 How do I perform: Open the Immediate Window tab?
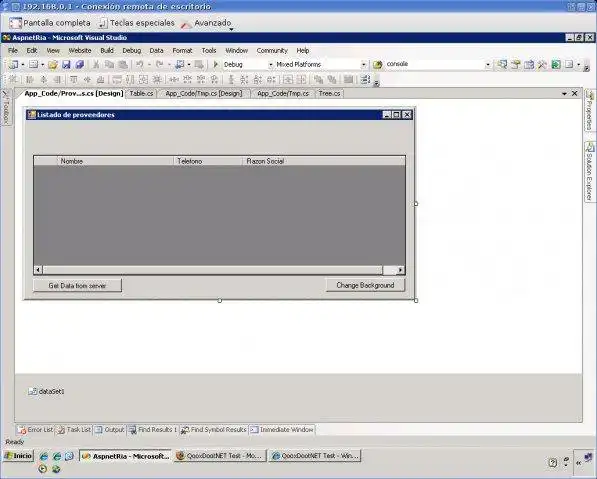(x=282, y=430)
